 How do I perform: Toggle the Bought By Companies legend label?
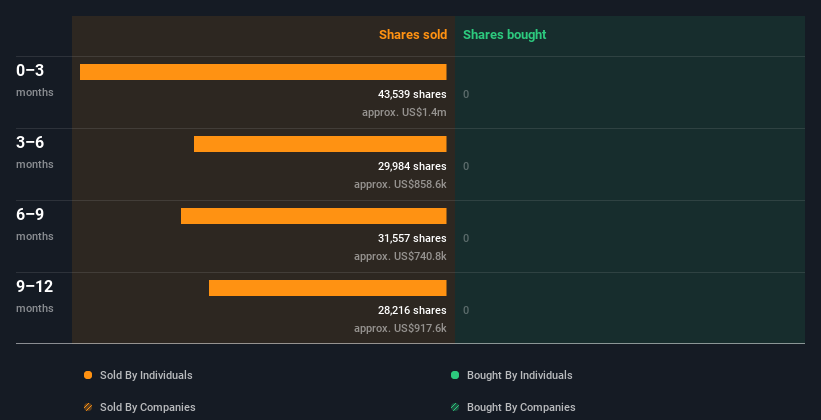click(x=521, y=407)
